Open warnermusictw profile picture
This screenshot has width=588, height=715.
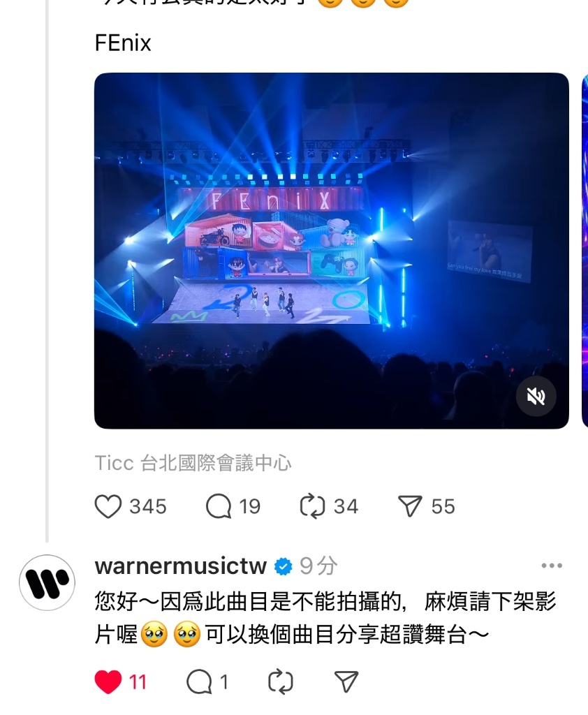pyautogui.click(x=47, y=582)
